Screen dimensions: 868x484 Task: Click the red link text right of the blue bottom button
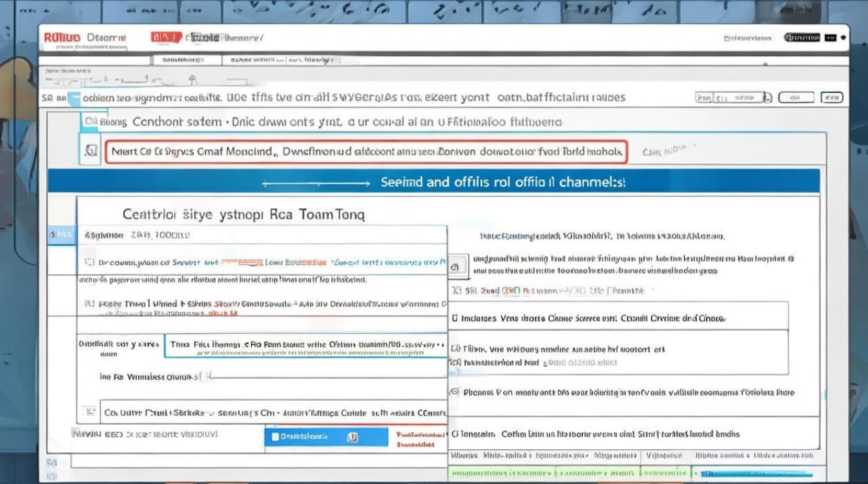[x=420, y=439]
